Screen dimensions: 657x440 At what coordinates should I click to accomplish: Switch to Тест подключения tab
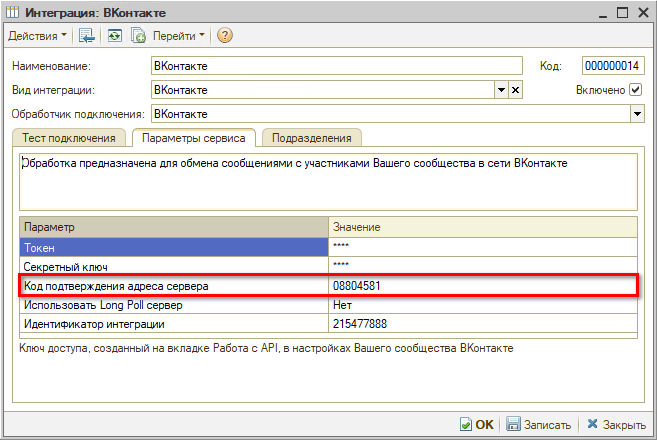click(x=69, y=138)
